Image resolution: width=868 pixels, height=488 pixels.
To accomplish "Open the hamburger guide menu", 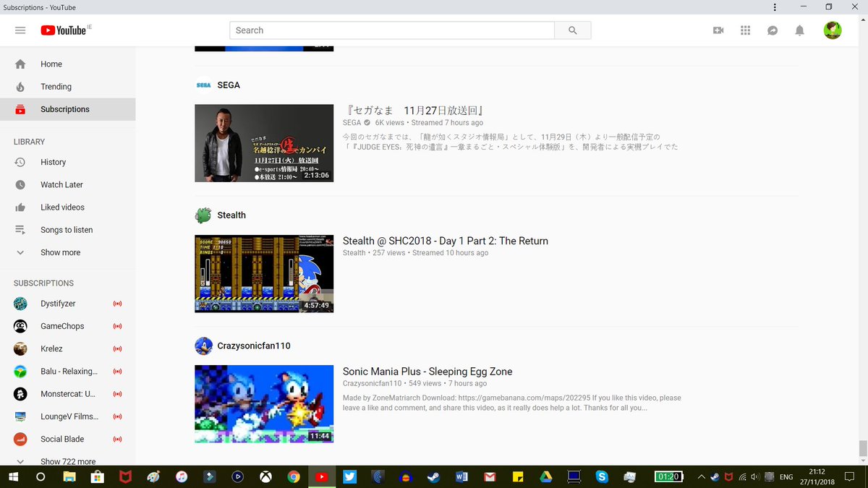I will [x=20, y=30].
